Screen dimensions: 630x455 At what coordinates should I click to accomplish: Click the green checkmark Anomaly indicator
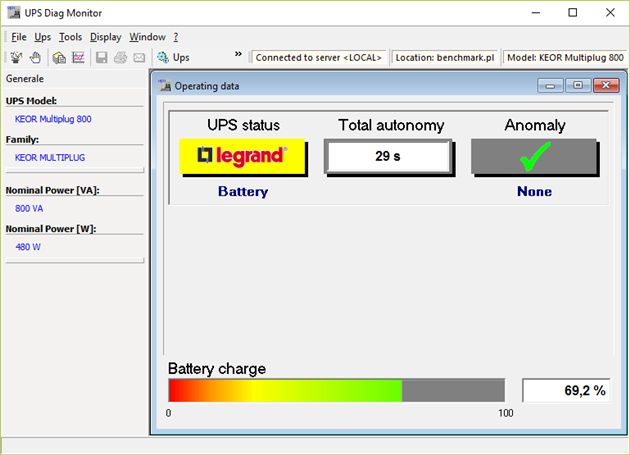pos(534,156)
